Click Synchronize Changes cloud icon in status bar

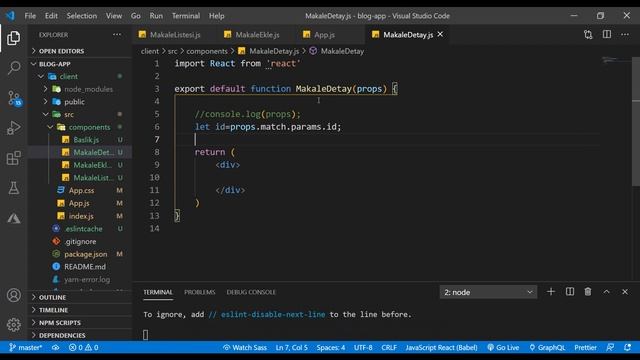click(x=56, y=347)
